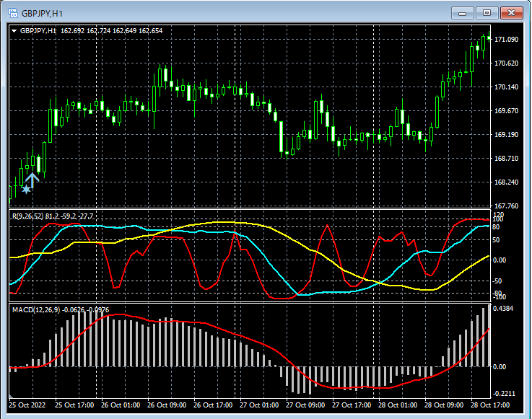Screen dimensions: 532x419
Task: Close the GBPJPY,H1 chart window
Action: point(512,13)
